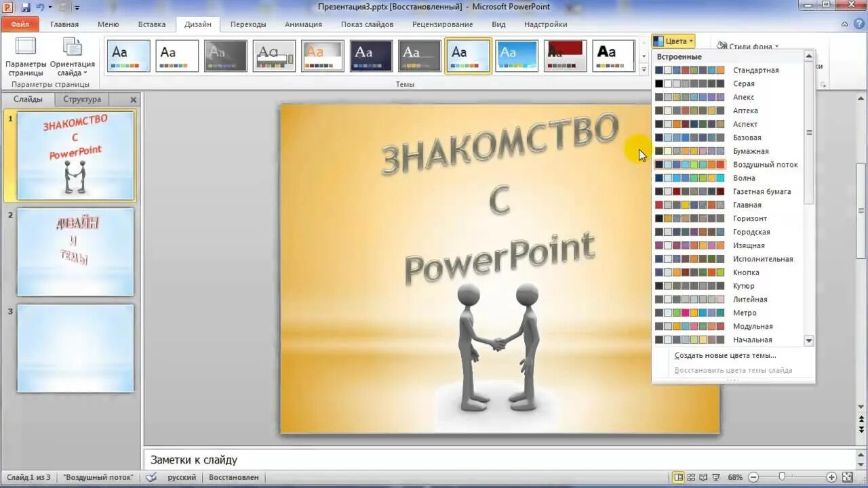
Task: Apply the white theme with bold black Aa
Action: pos(614,56)
